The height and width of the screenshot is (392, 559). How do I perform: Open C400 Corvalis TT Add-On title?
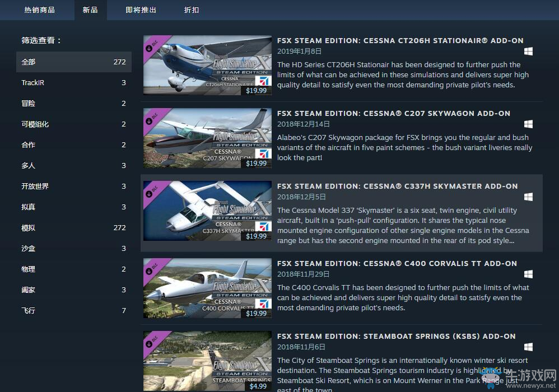pos(397,263)
